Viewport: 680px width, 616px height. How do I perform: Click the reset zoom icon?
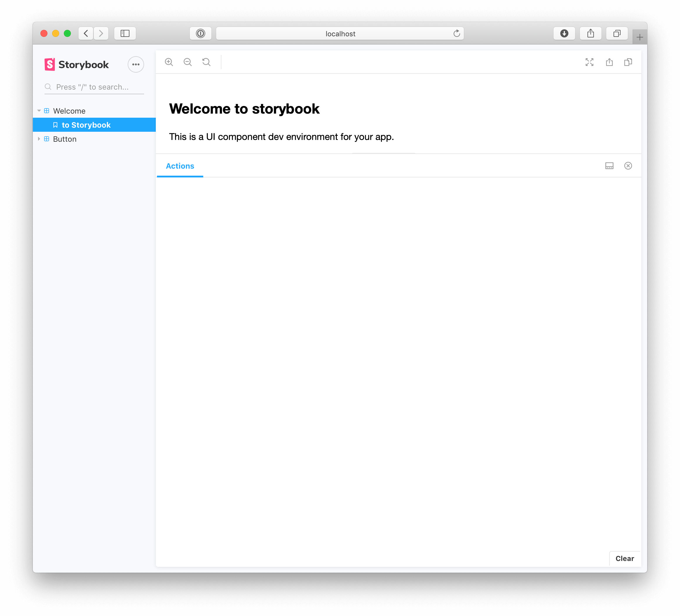[207, 61]
